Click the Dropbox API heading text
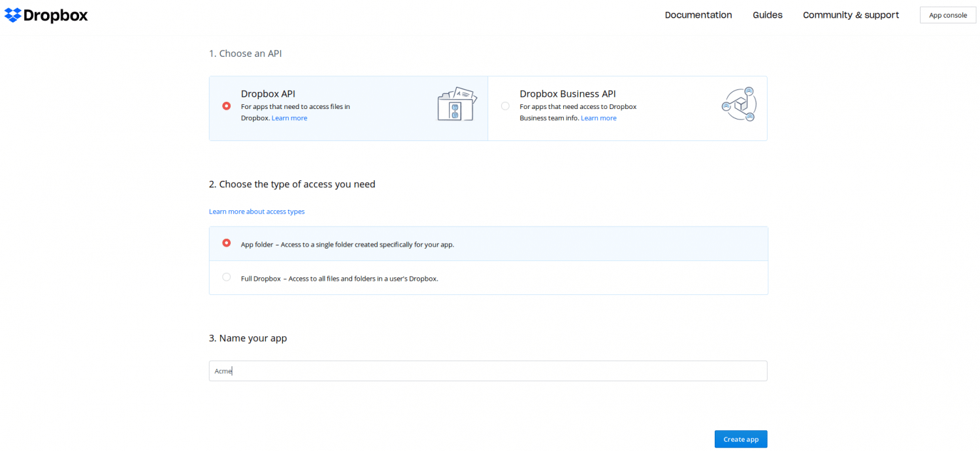The image size is (980, 451). (x=268, y=94)
